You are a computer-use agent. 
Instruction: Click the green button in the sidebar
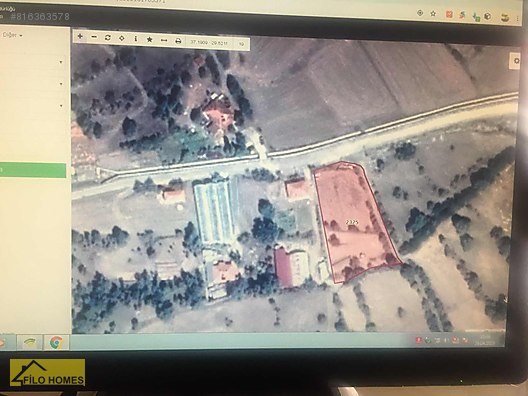33,170
